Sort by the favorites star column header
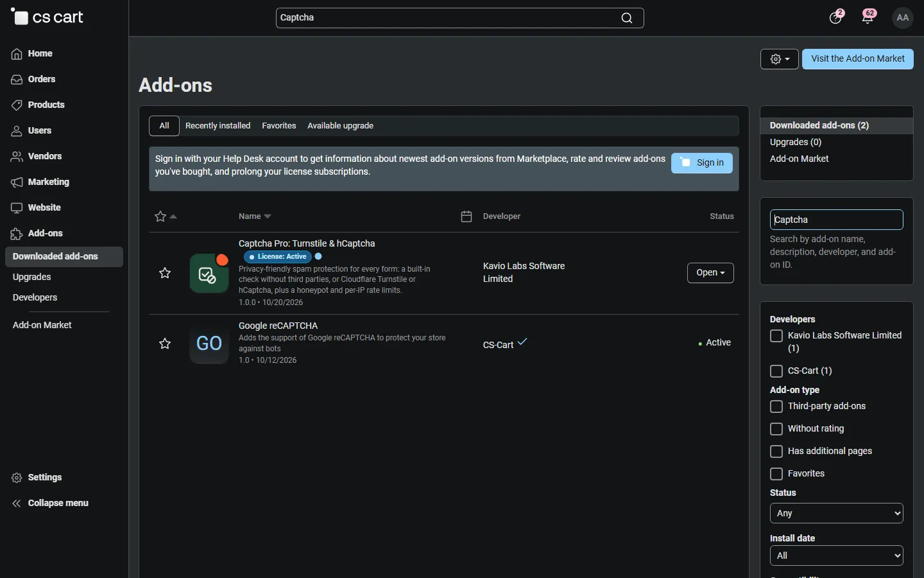This screenshot has height=578, width=924. (x=165, y=216)
